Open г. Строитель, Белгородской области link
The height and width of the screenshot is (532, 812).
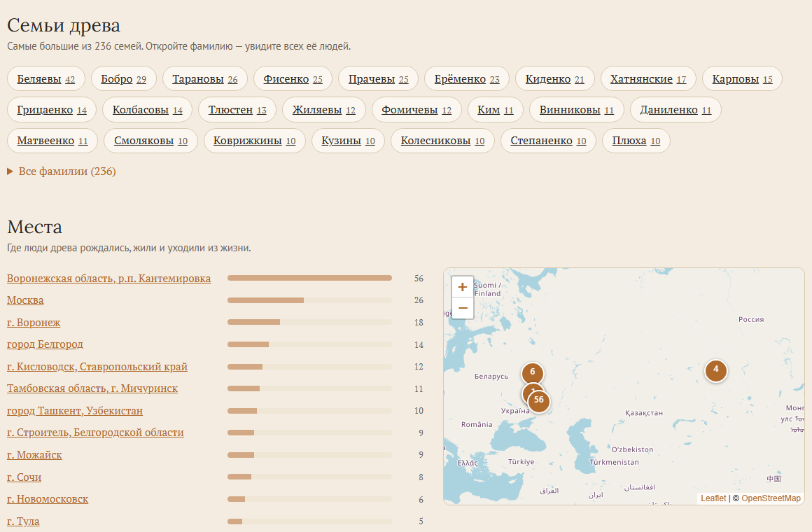point(95,433)
